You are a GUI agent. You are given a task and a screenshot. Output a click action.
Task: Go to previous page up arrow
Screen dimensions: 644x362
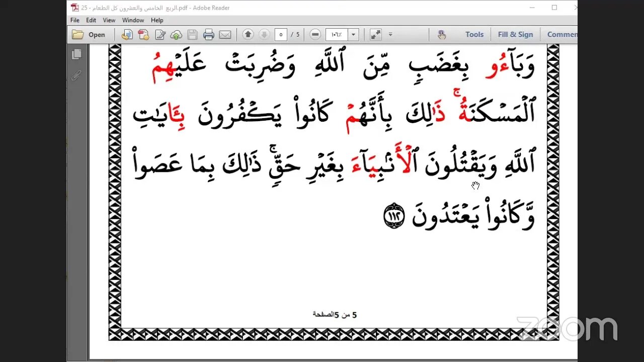coord(248,34)
